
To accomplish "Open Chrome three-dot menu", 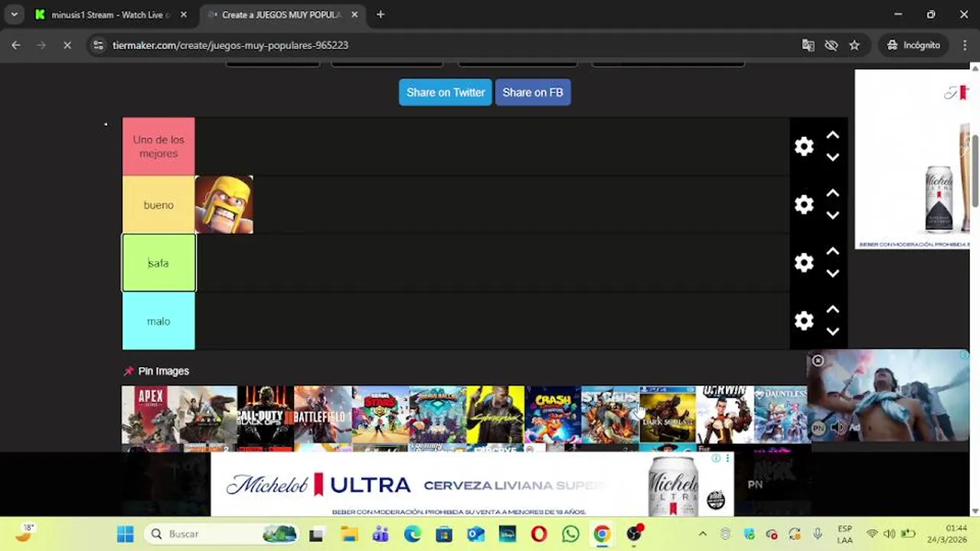I will click(x=965, y=45).
